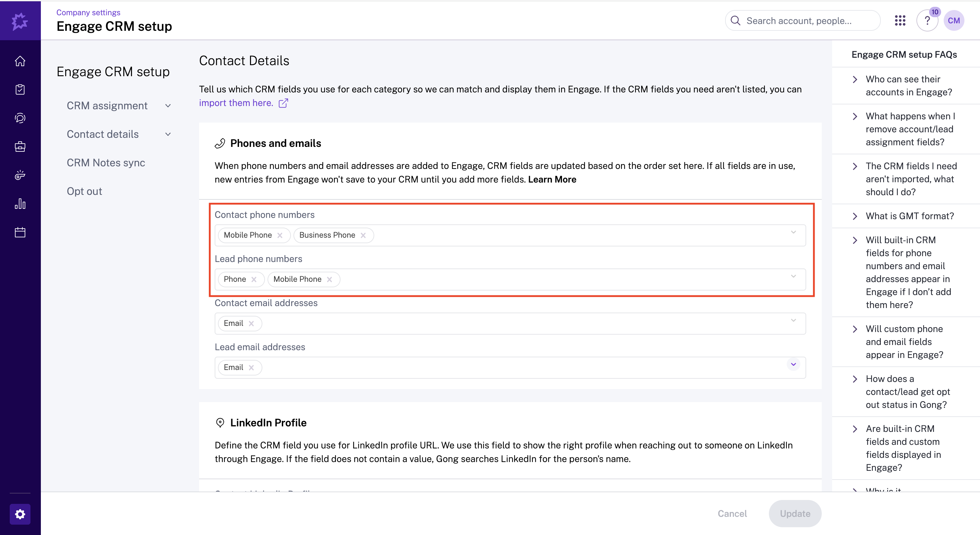This screenshot has height=535, width=980.
Task: Click the external link icon beside import them here
Action: [x=283, y=103]
